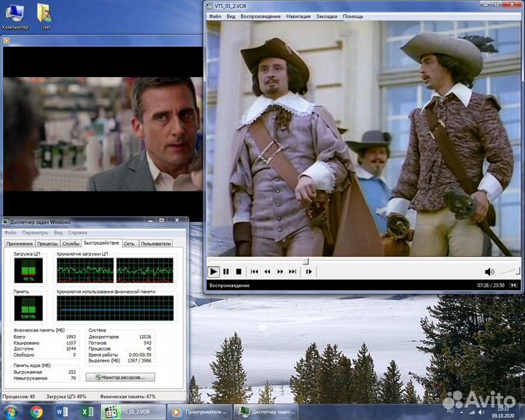The height and width of the screenshot is (420, 525).
Task: Switch to VTS_01_2.VOB taskbar button
Action: [x=133, y=411]
